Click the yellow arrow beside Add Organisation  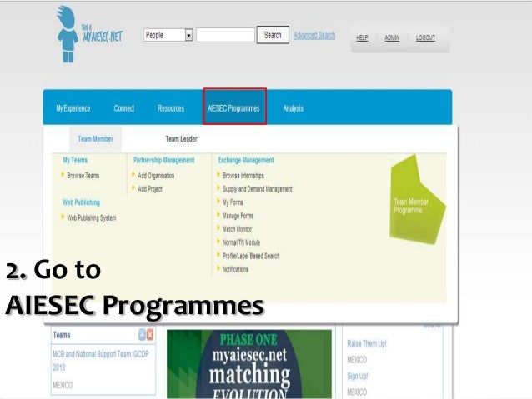133,175
